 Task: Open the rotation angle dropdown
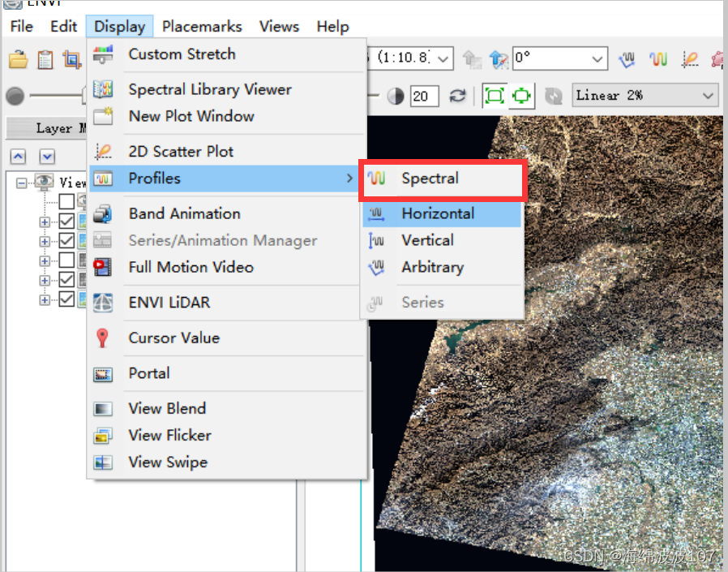pos(597,59)
